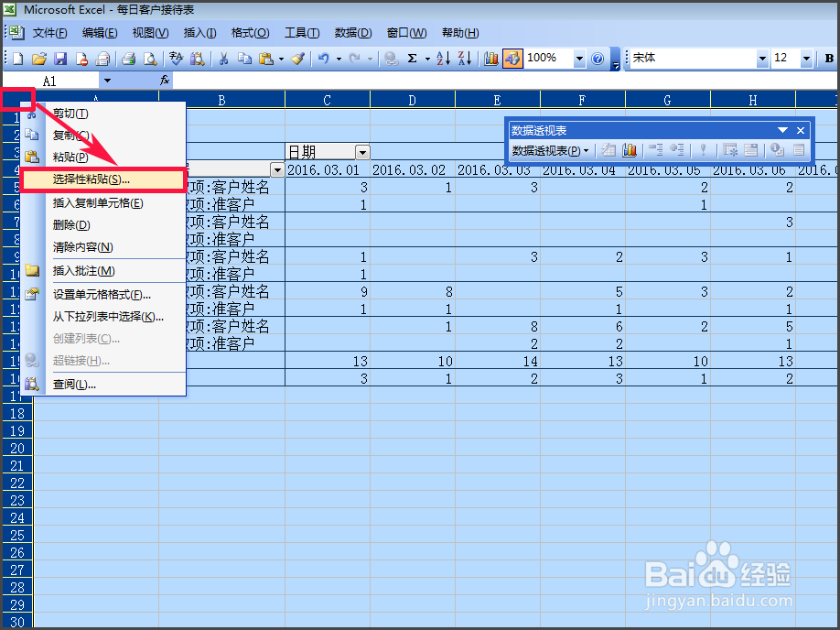This screenshot has height=630, width=840.
Task: Run spelling check tool
Action: tap(176, 59)
